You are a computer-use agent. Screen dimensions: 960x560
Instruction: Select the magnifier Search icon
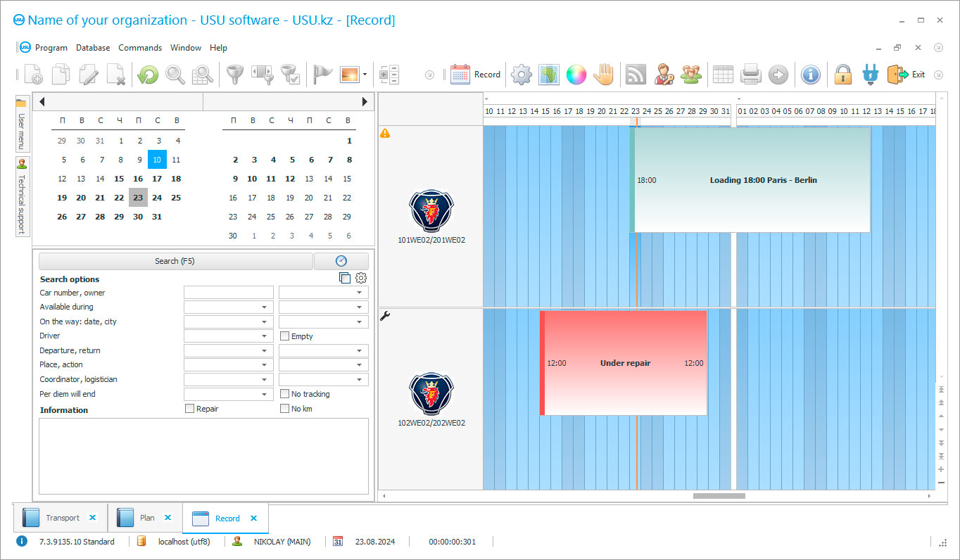pos(175,74)
